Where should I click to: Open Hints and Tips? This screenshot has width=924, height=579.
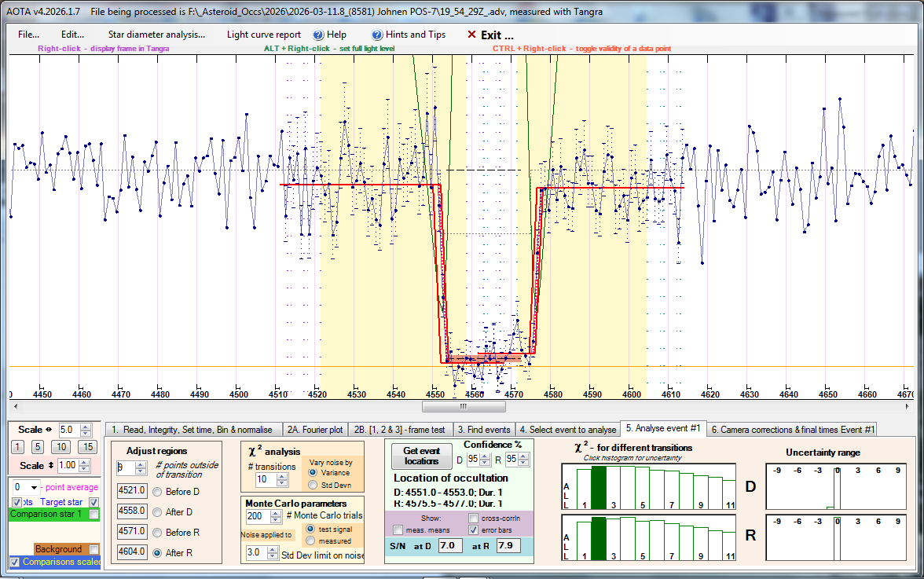pyautogui.click(x=409, y=35)
